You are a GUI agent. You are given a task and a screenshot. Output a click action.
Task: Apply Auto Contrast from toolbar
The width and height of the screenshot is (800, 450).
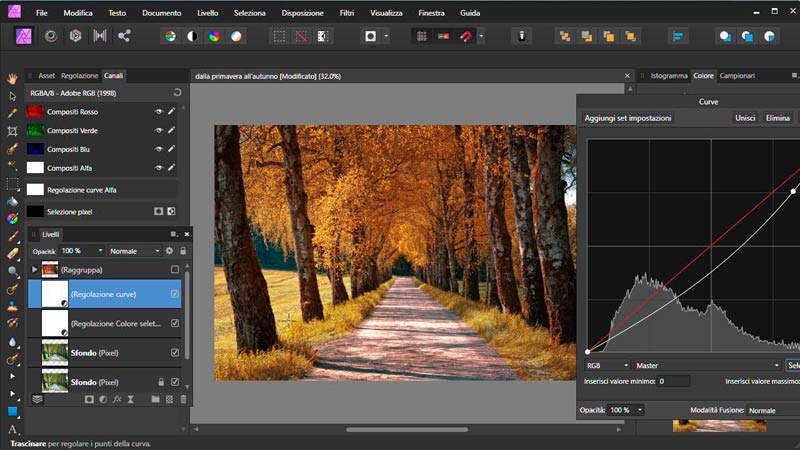[192, 36]
